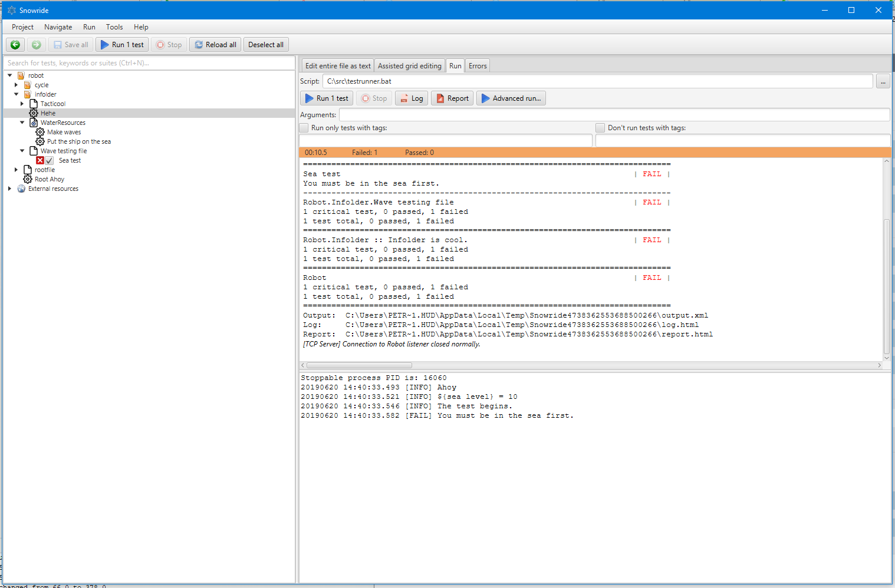This screenshot has height=588, width=895.
Task: Select the Sea test tree item
Action: 70,160
